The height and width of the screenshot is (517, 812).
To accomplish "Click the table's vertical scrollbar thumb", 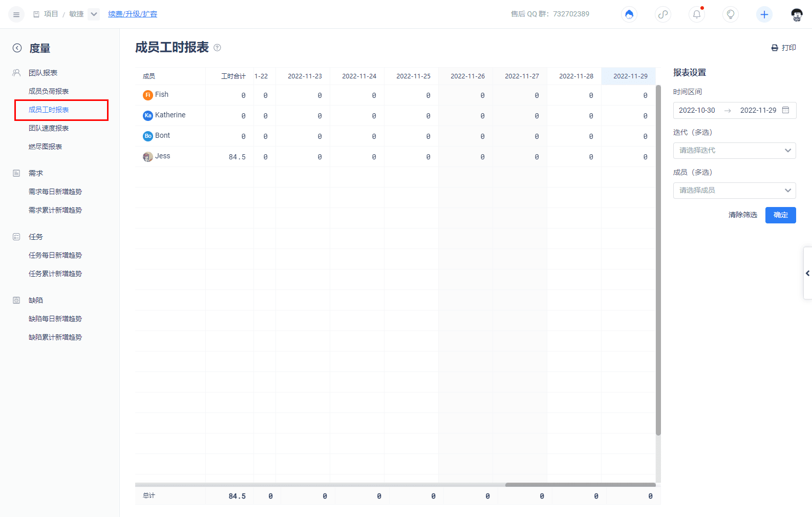I will pyautogui.click(x=658, y=260).
